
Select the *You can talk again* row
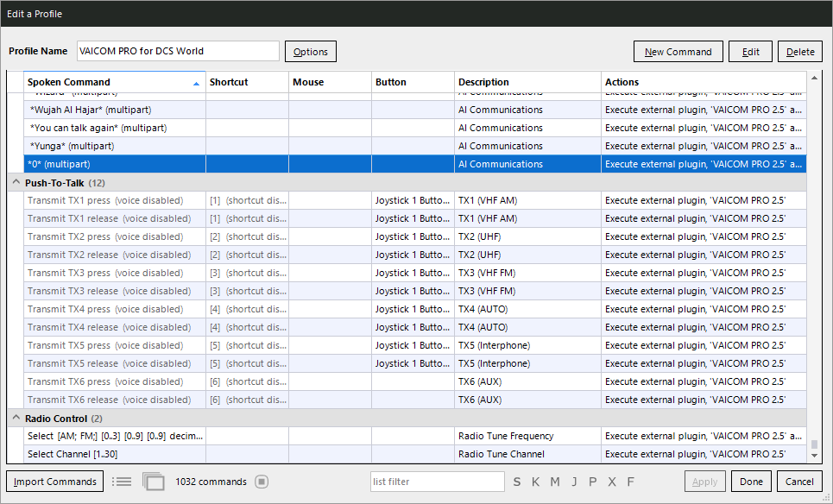tap(415, 128)
